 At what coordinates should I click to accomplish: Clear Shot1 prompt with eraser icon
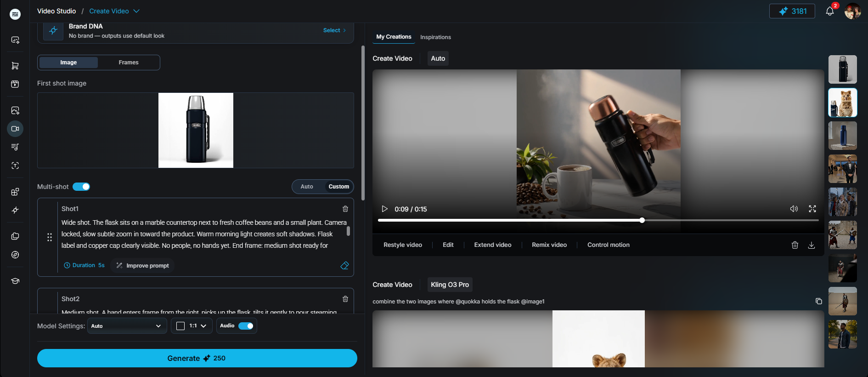point(344,265)
